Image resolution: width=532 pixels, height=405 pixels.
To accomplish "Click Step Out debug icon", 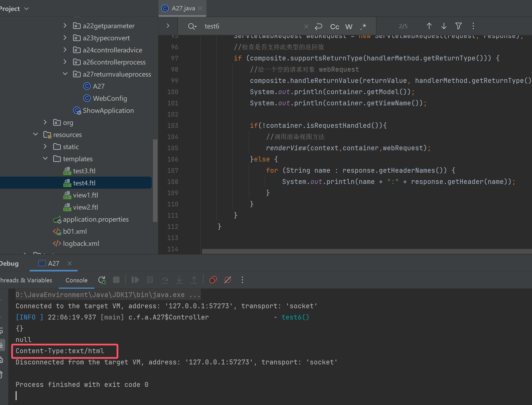I will tap(194, 280).
